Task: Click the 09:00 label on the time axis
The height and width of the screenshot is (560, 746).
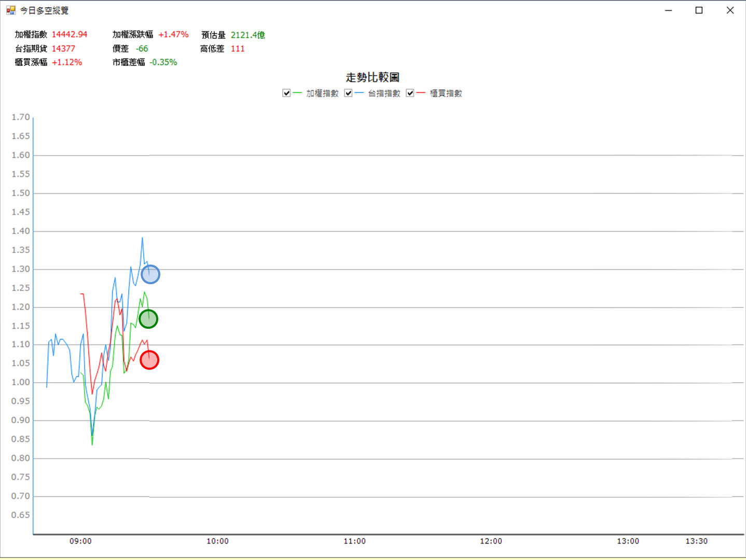Action: (80, 541)
